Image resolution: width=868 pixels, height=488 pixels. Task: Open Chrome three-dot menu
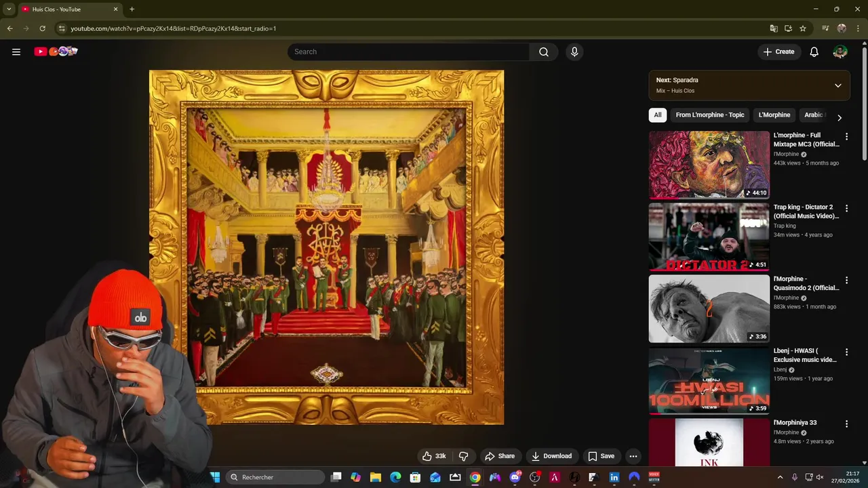click(858, 28)
